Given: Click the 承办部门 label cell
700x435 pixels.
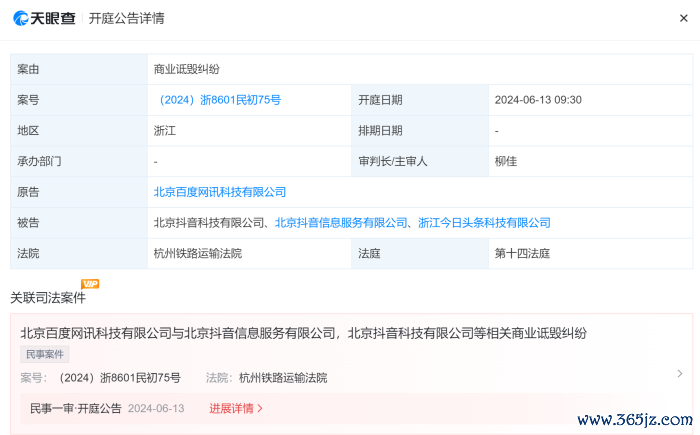Looking at the screenshot, I should pos(79,161).
